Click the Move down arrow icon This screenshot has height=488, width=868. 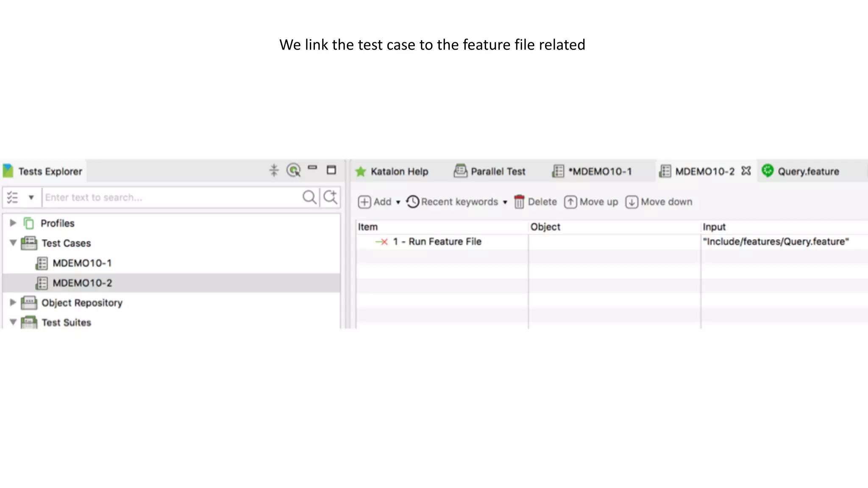(632, 202)
